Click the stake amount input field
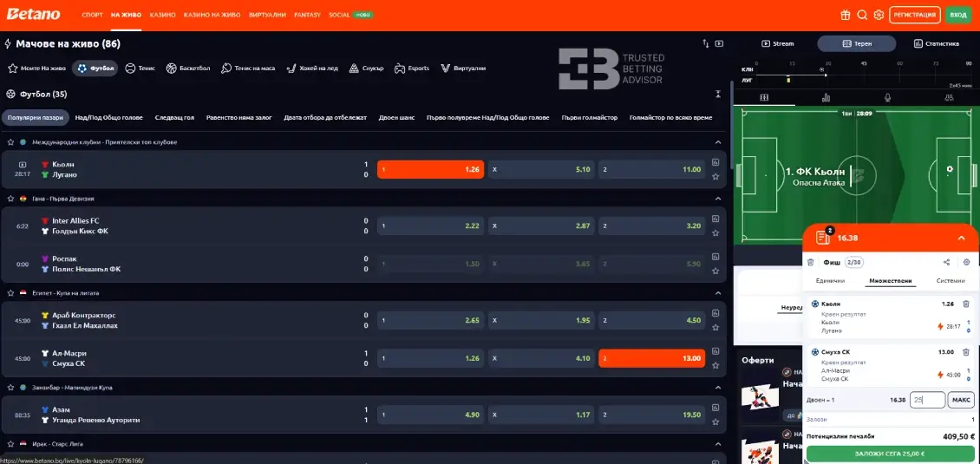This screenshot has width=980, height=464. 927,400
